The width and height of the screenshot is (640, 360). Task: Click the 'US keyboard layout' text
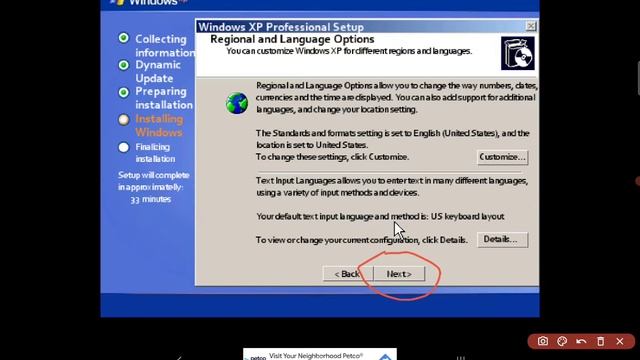[x=468, y=216]
